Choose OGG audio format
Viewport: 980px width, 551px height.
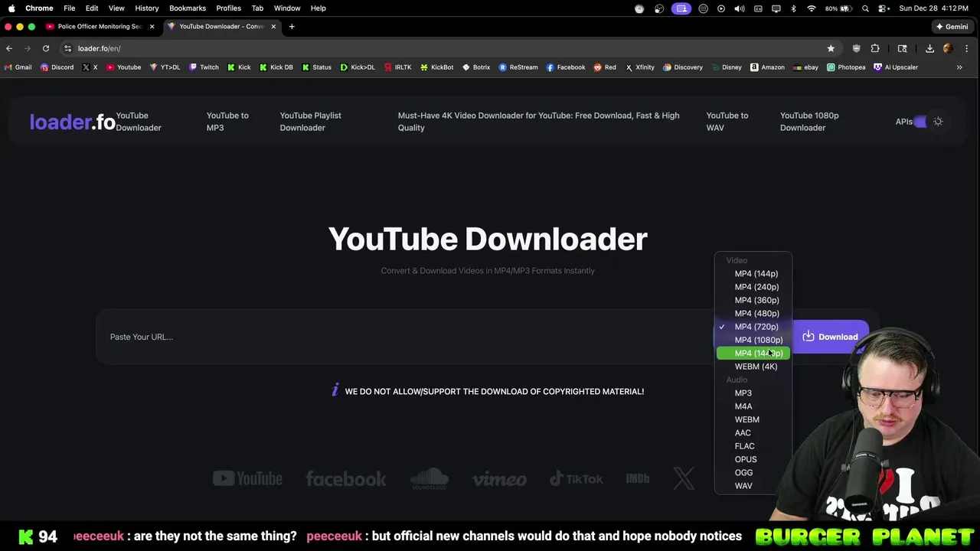[x=753, y=473]
